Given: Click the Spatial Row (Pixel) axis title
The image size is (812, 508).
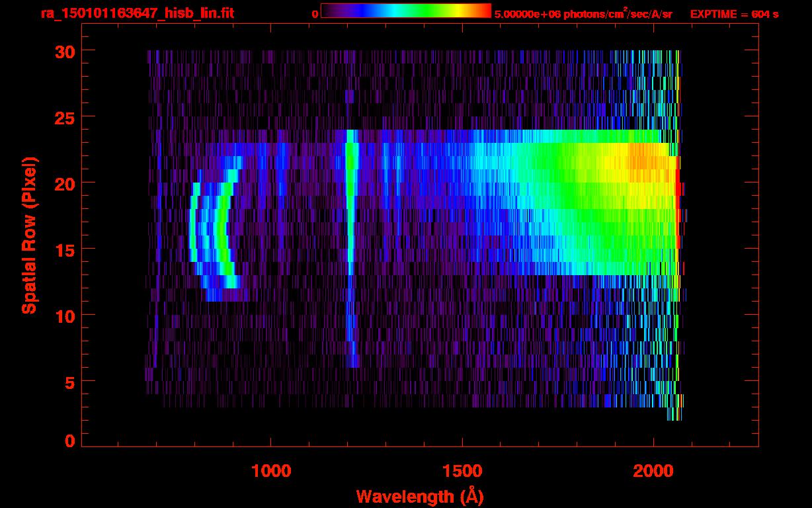Looking at the screenshot, I should coord(29,235).
